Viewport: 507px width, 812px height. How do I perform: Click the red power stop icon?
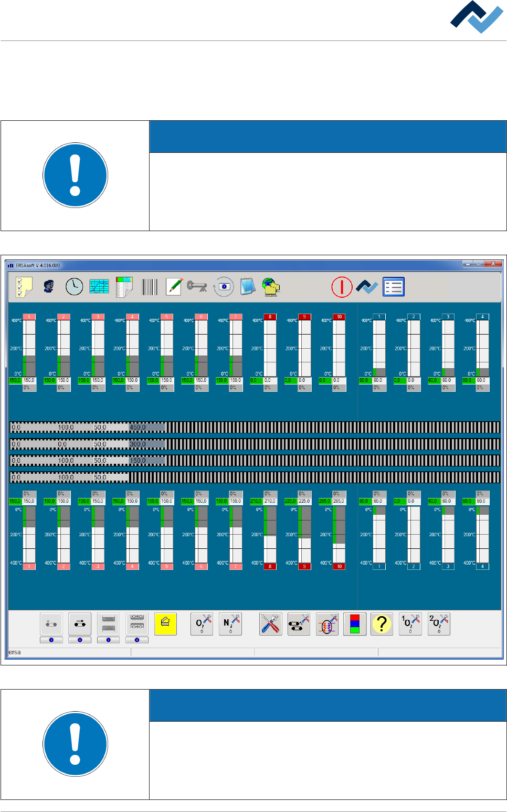point(342,287)
